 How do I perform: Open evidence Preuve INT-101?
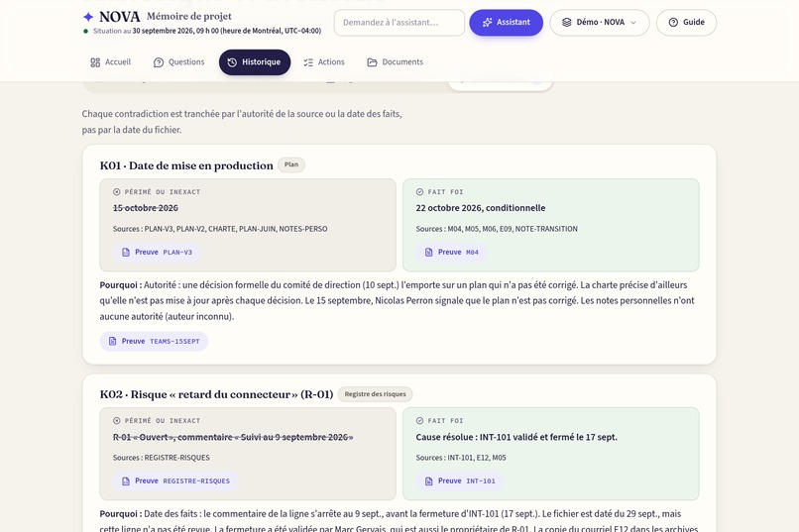click(460, 481)
